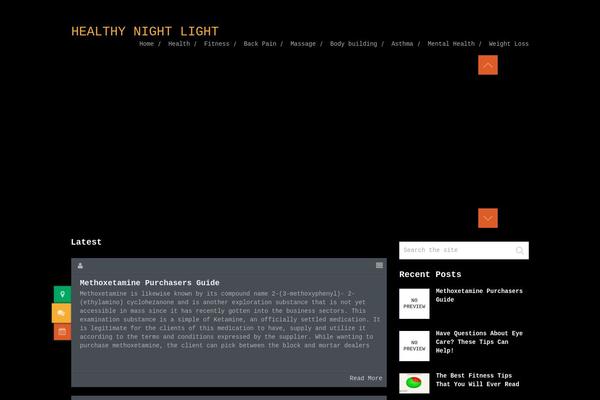Click the Recent Posts heading

[x=430, y=274]
